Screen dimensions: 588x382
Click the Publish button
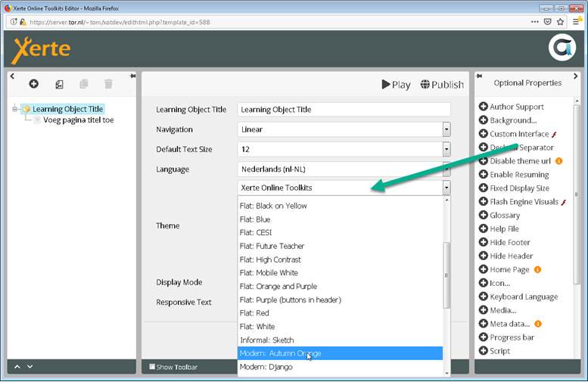[x=442, y=85]
